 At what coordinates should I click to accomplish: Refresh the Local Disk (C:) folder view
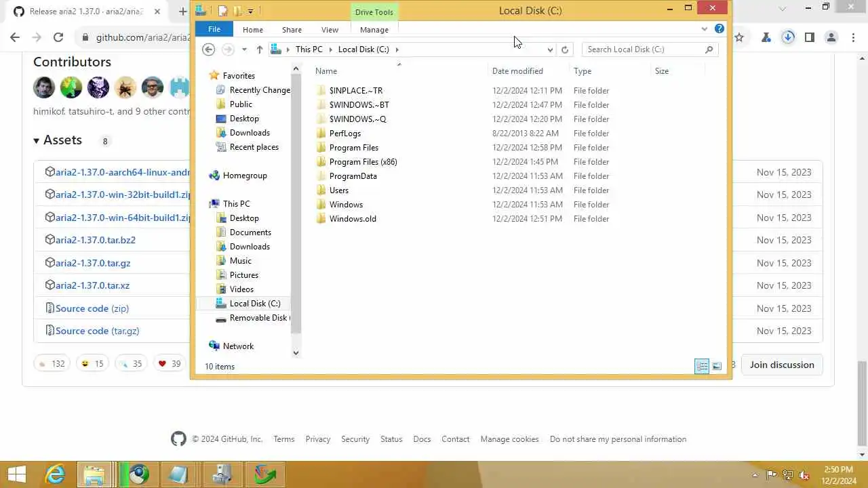[x=565, y=49]
